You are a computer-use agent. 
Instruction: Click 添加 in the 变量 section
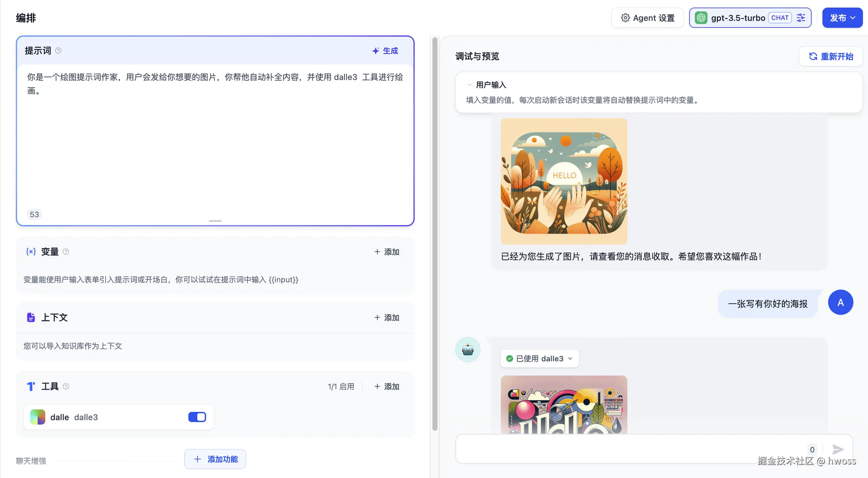[x=387, y=252]
